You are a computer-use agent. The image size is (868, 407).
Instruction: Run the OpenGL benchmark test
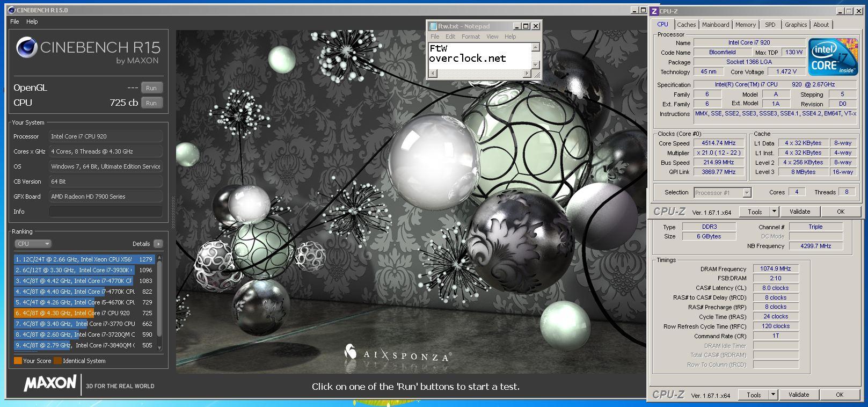[151, 88]
